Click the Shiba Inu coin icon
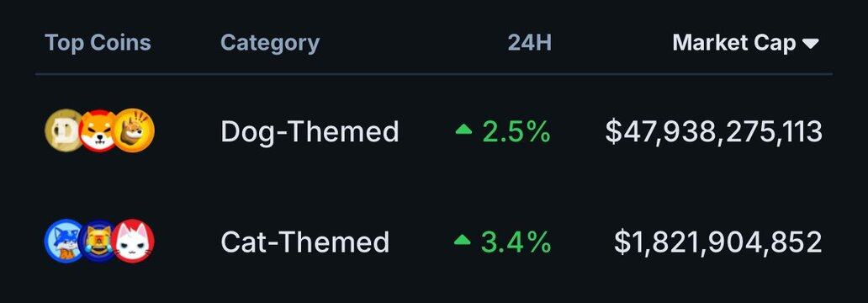 pyautogui.click(x=99, y=130)
